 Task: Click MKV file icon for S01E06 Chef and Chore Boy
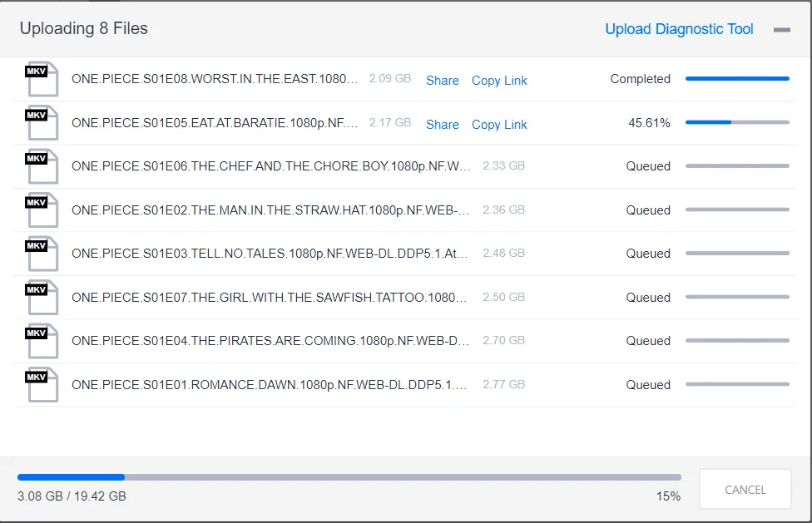pos(42,166)
